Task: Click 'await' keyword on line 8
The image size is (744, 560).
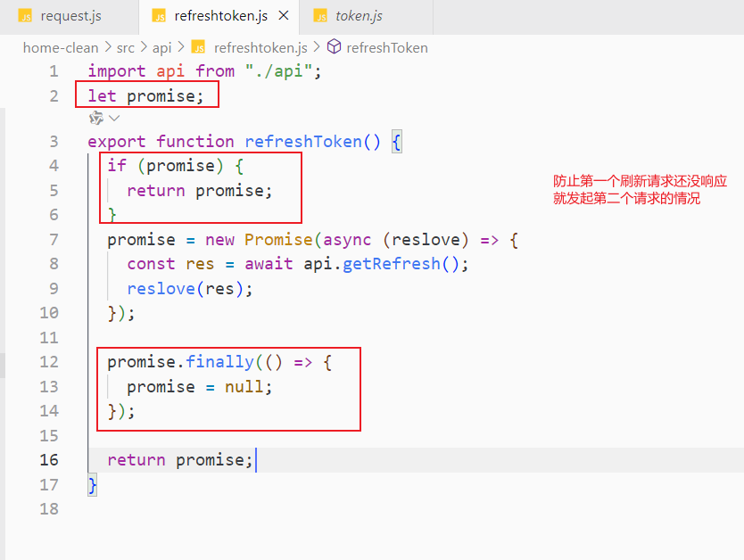Action: click(x=269, y=264)
